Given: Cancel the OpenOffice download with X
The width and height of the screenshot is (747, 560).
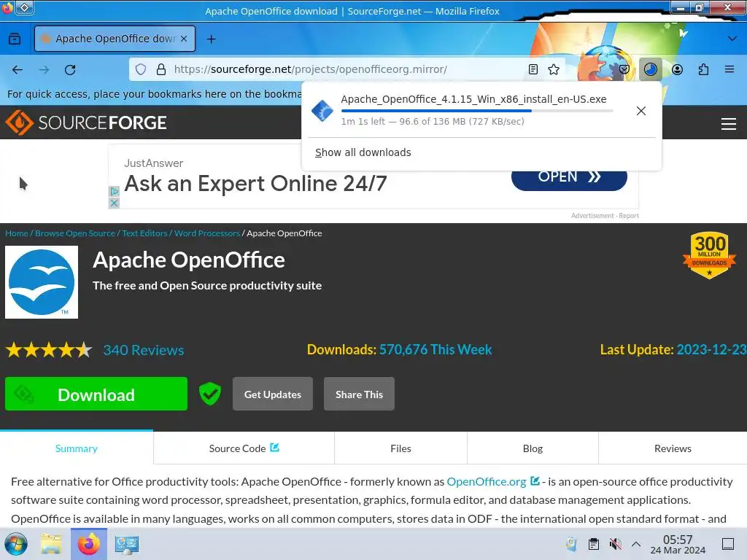Looking at the screenshot, I should click(641, 111).
